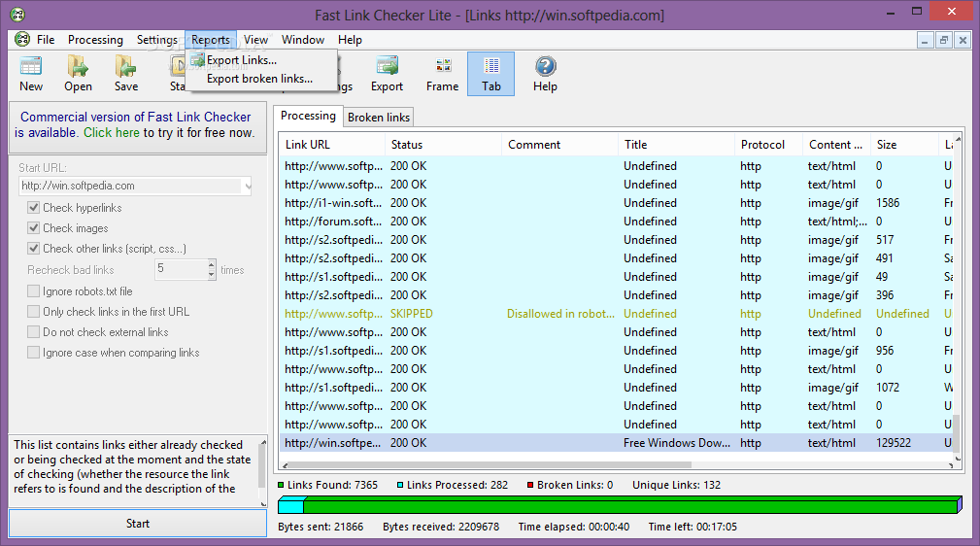This screenshot has width=980, height=546.
Task: Choose Export broken links... menu entry
Action: pos(262,79)
